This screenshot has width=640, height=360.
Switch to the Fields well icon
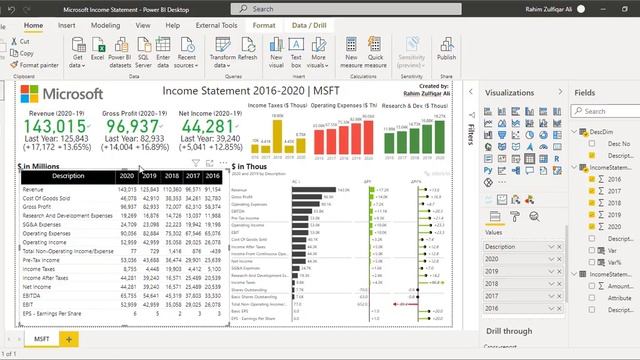coord(495,217)
